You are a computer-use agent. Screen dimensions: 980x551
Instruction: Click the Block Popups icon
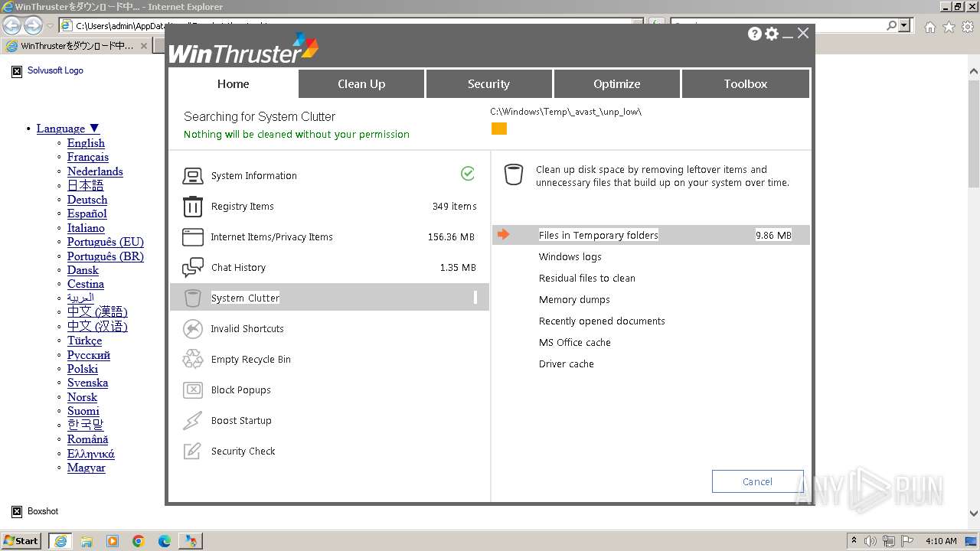pos(193,390)
